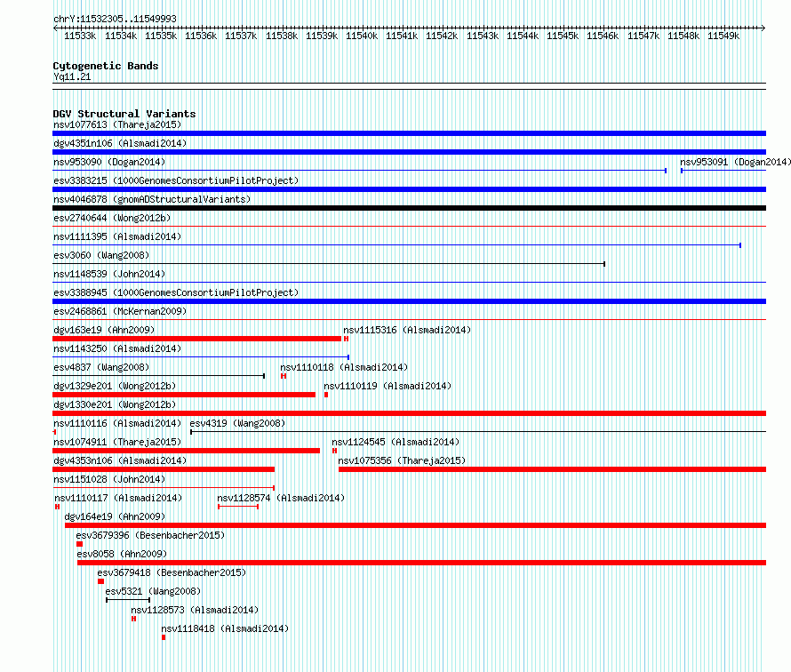Click nsv1151028 (John2014) variant label
Screen dimensions: 791x672
109,479
